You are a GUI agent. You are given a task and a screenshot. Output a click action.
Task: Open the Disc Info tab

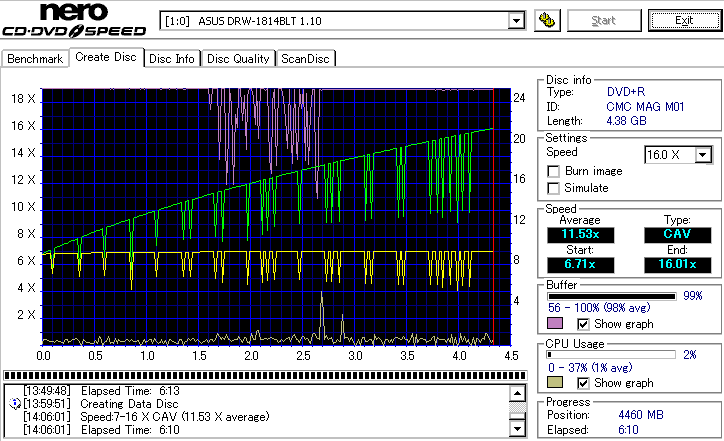tap(172, 59)
